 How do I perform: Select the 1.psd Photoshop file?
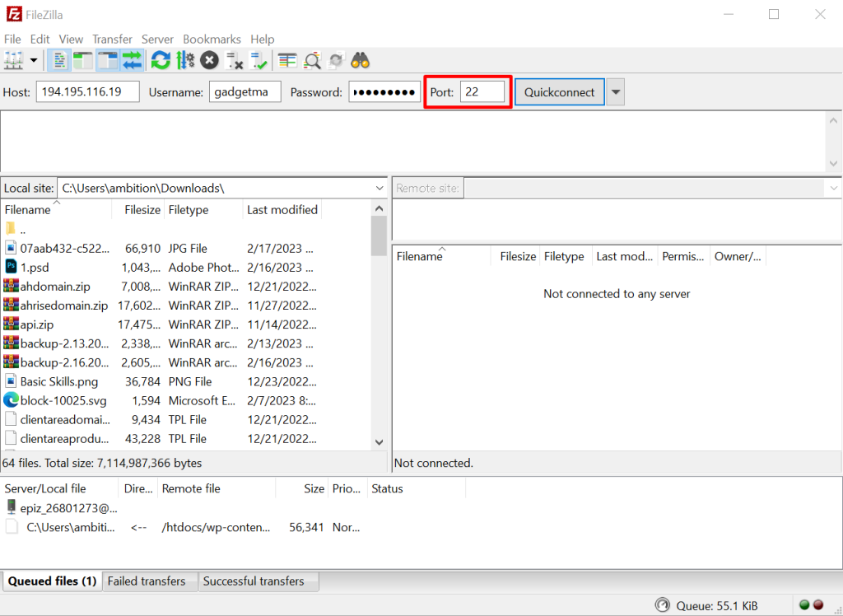point(185,268)
